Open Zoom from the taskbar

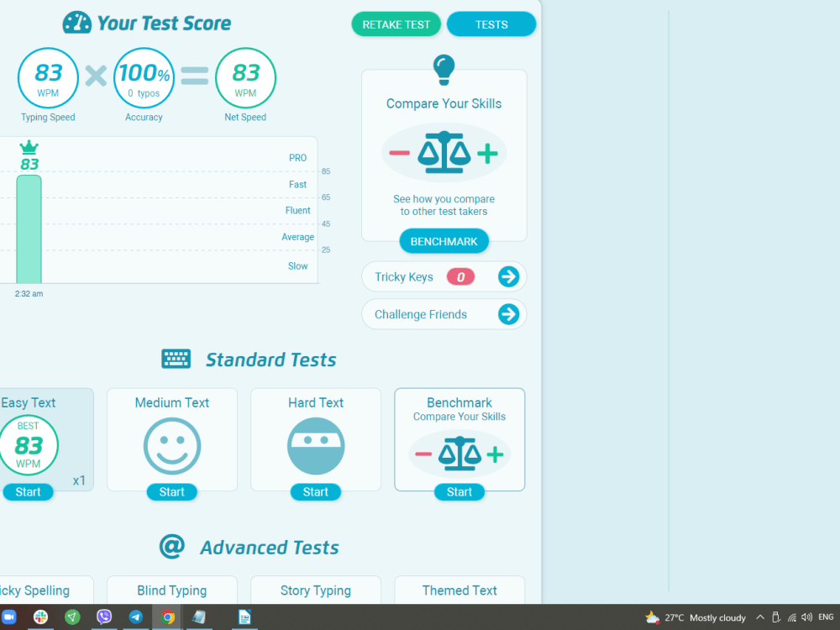pyautogui.click(x=8, y=617)
